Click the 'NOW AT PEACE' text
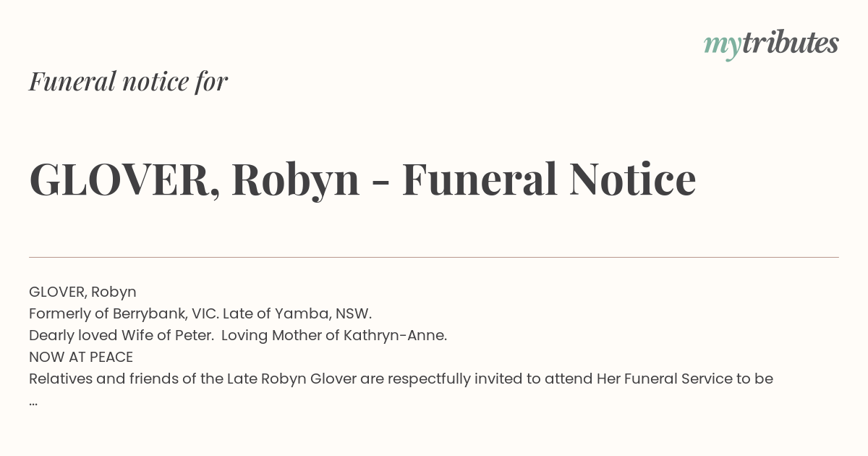 tap(81, 358)
